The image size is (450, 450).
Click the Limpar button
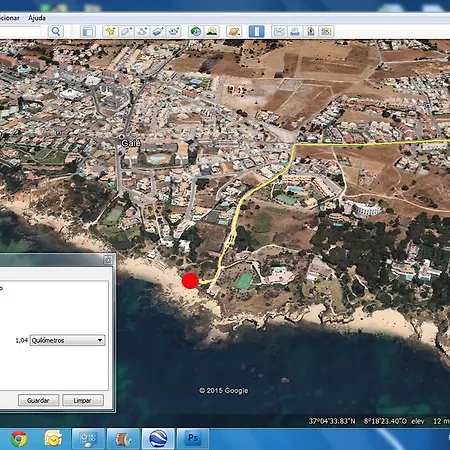(83, 400)
